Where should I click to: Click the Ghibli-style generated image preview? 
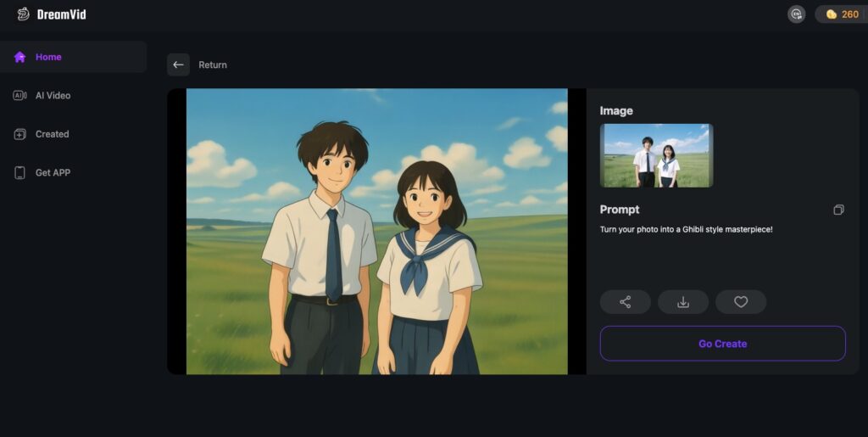click(377, 232)
